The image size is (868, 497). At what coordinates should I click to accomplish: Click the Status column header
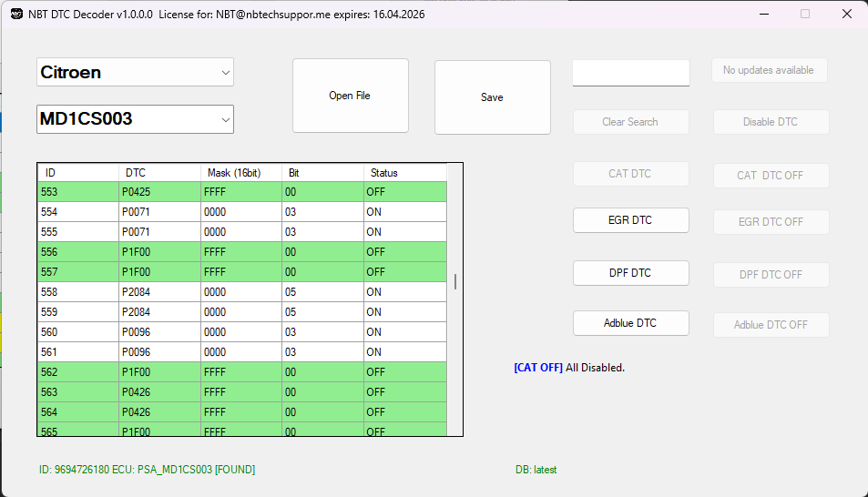[404, 173]
